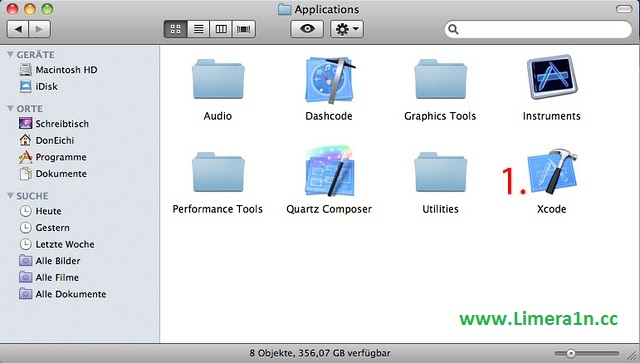Open Dokumente from the sidebar

pyautogui.click(x=61, y=174)
